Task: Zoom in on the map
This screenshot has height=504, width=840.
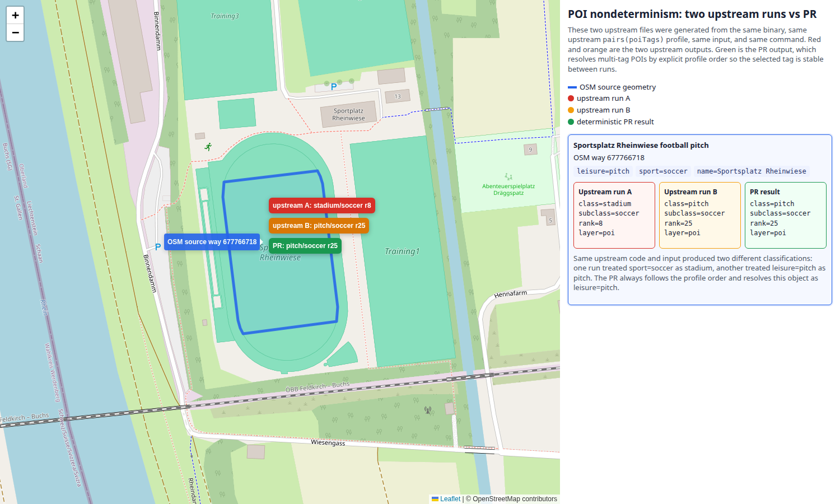Action: [15, 15]
